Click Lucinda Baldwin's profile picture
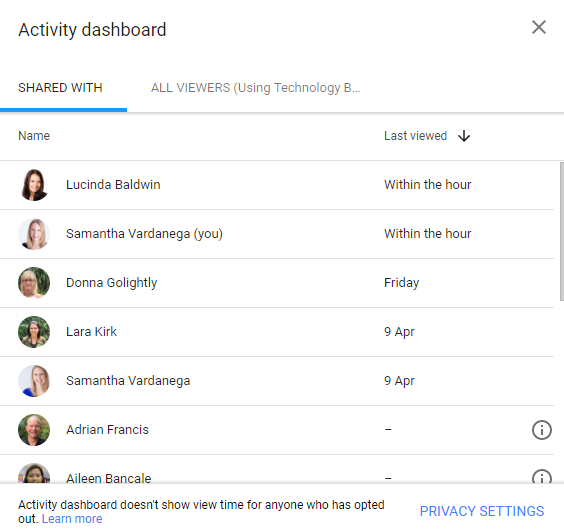Image resolution: width=564 pixels, height=532 pixels. pos(34,185)
